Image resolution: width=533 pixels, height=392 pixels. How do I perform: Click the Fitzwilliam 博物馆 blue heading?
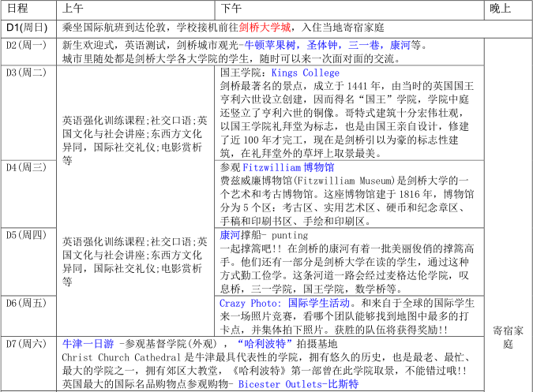coord(288,168)
